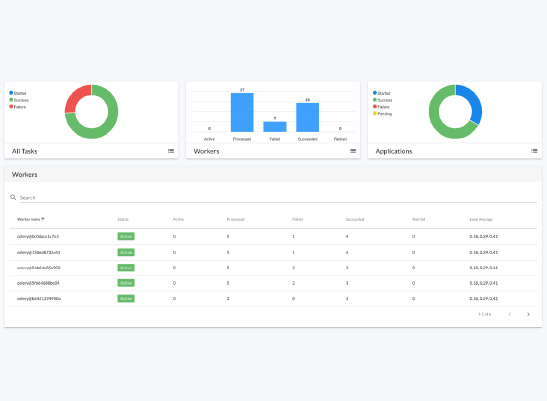Open first worker row starting celery@0c0
This screenshot has height=401, width=547.
click(x=273, y=237)
